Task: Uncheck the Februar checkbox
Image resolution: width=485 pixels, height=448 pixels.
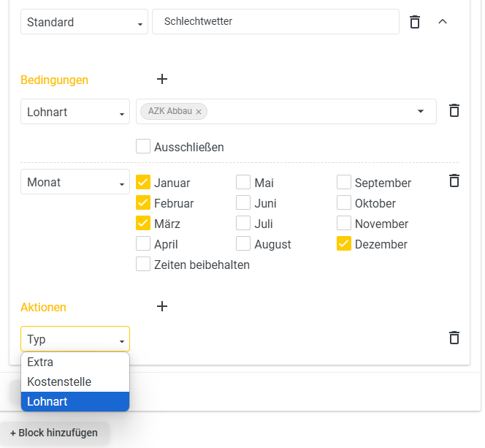Action: pos(143,202)
